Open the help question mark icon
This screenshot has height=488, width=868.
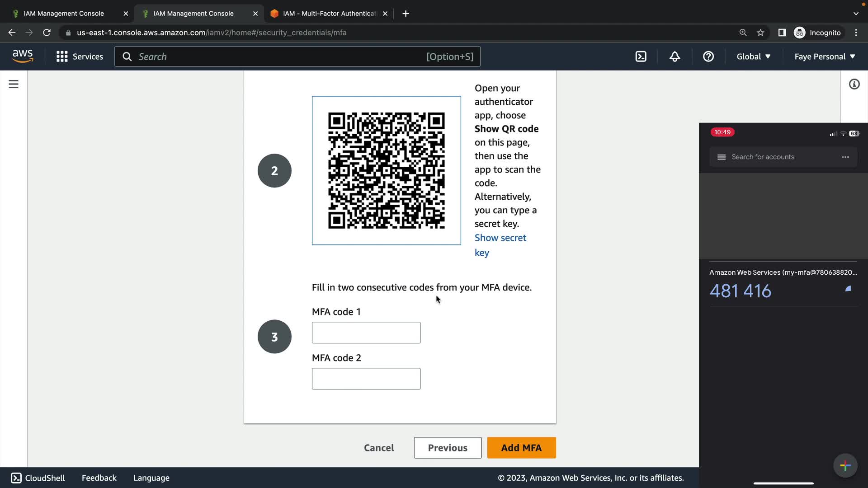708,56
